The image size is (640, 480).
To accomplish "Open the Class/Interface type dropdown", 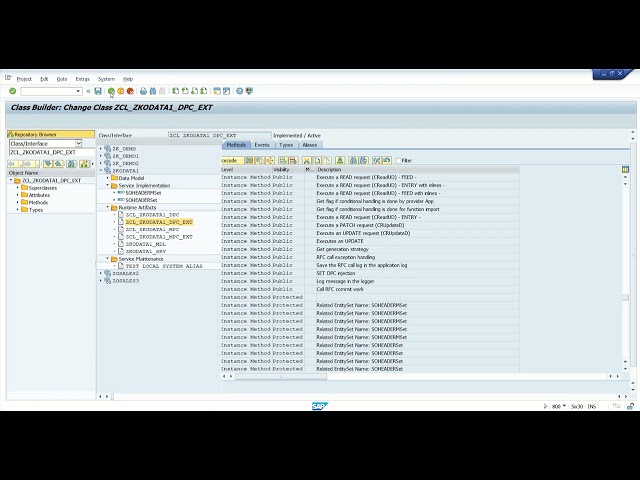I will pyautogui.click(x=78, y=144).
